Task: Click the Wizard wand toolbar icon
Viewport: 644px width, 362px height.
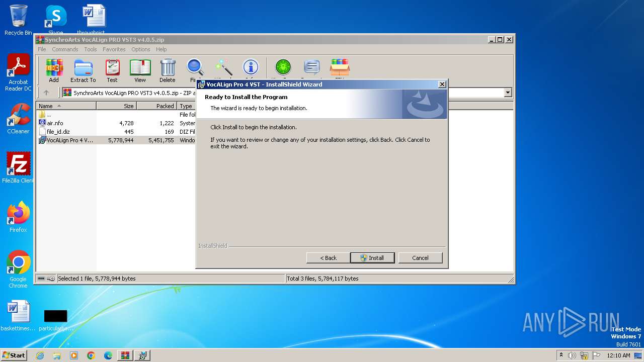Action: [223, 68]
